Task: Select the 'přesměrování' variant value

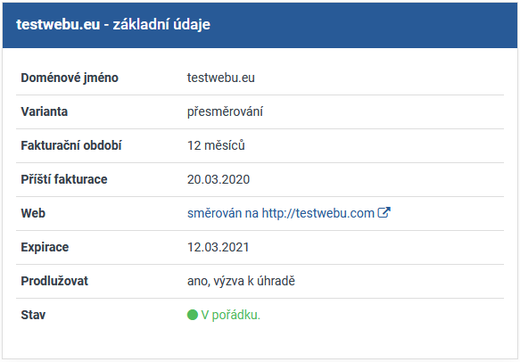Action: [x=225, y=112]
